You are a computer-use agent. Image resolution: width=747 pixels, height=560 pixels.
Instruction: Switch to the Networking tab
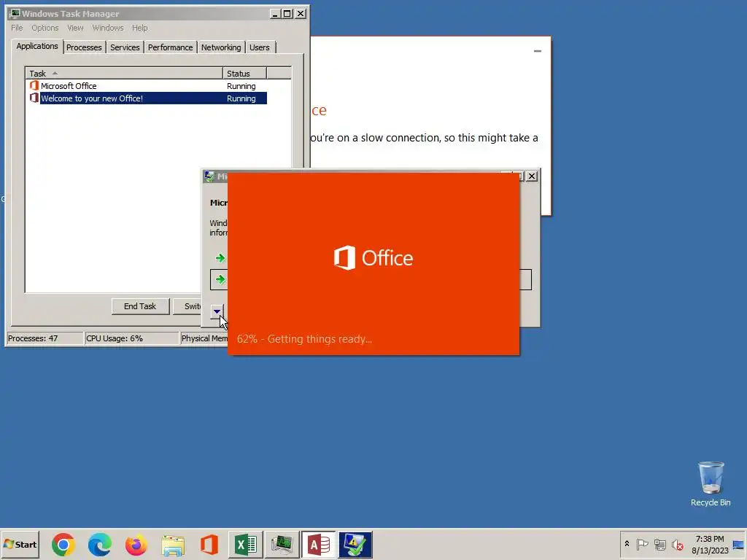point(221,47)
